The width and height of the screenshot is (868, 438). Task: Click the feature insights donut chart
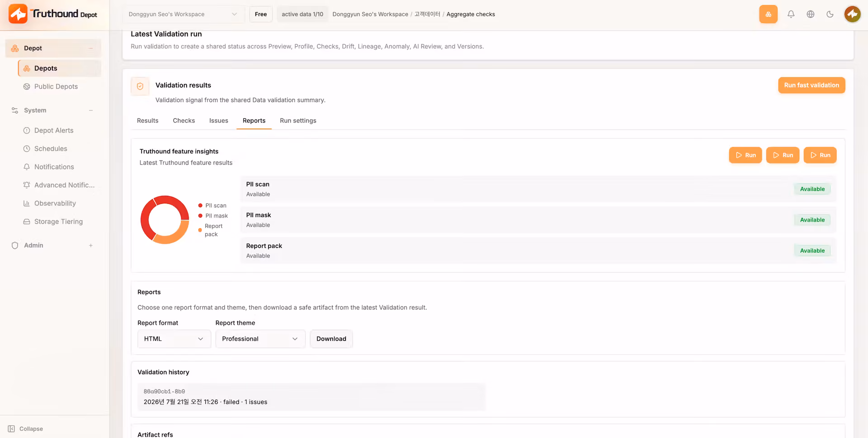coord(165,220)
